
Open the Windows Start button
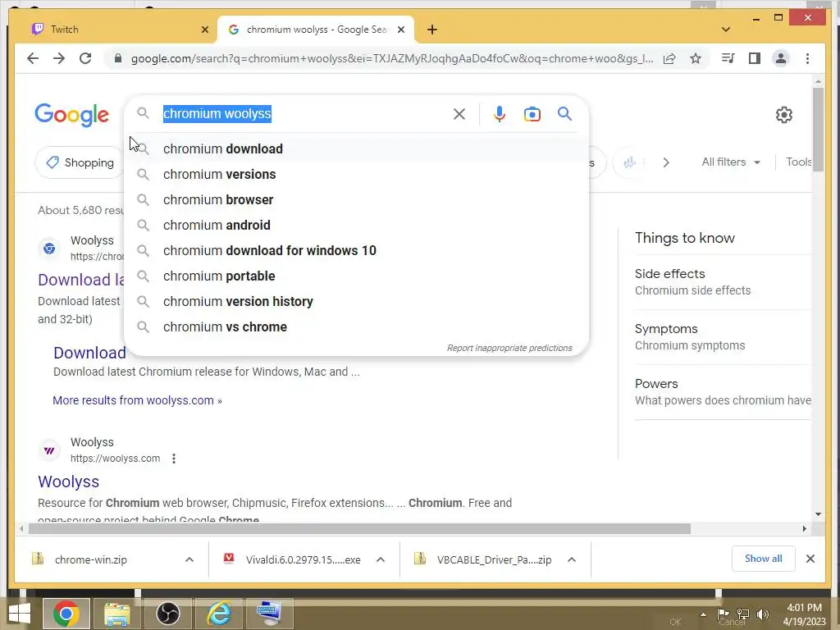[x=20, y=614]
